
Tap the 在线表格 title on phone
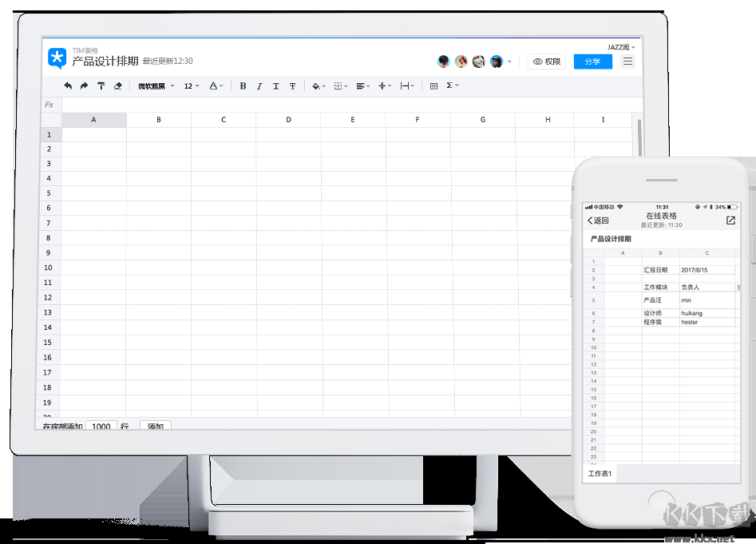pos(662,216)
